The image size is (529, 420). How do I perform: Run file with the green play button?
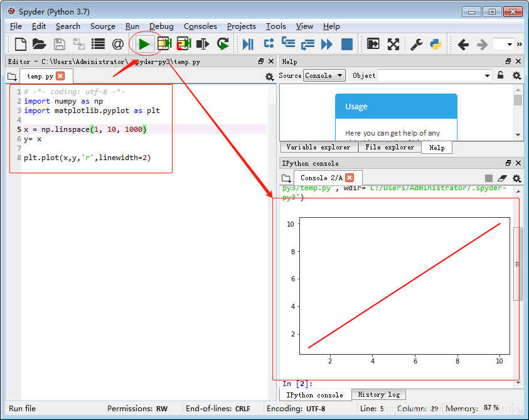144,44
